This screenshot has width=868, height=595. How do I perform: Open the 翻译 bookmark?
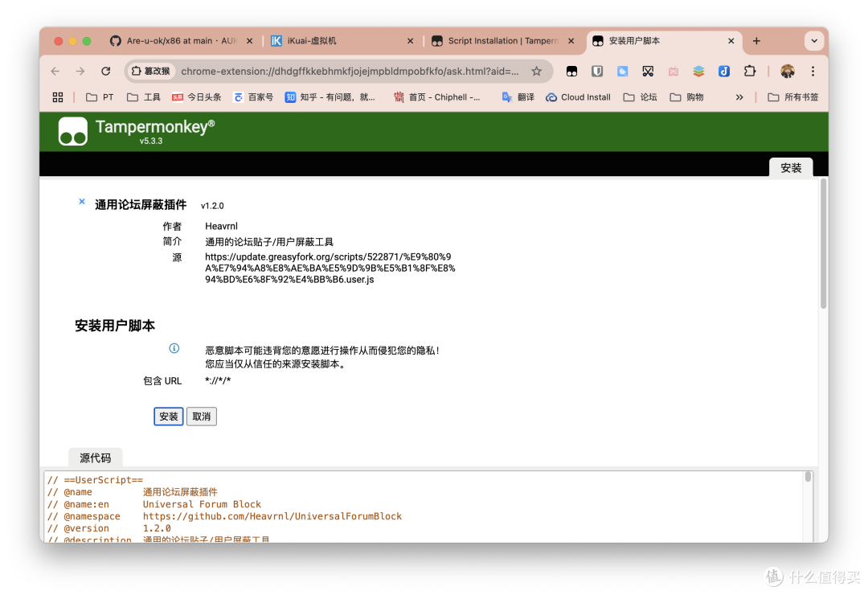518,97
